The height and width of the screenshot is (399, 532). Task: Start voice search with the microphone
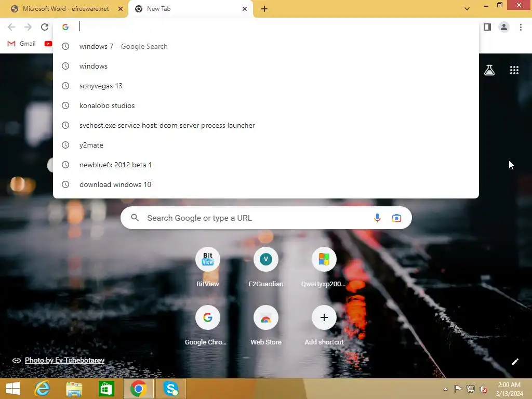pyautogui.click(x=377, y=218)
